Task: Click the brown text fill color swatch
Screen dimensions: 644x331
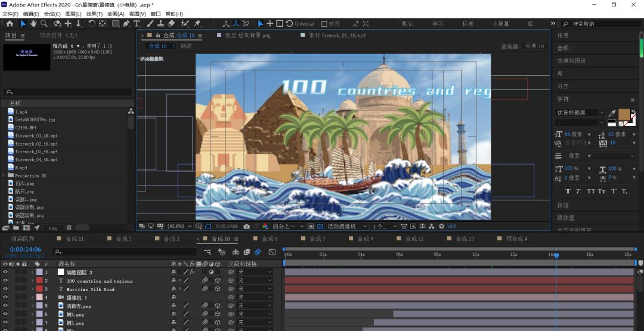Action: click(623, 114)
